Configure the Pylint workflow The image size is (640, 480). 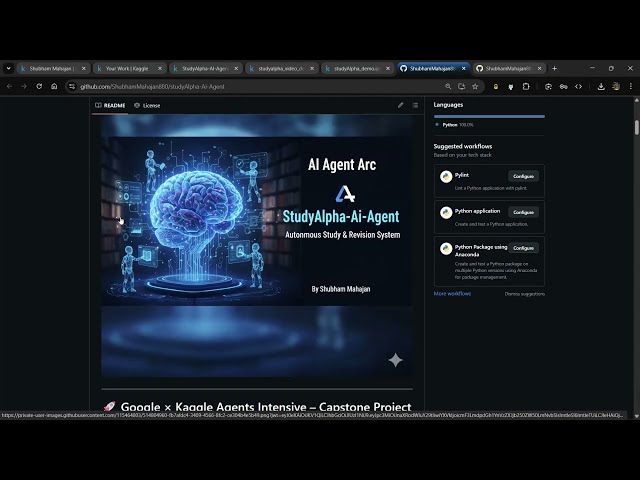tap(523, 176)
